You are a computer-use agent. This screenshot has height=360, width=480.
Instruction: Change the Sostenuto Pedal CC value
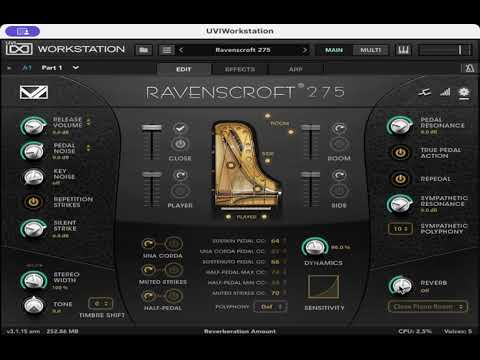(275, 262)
